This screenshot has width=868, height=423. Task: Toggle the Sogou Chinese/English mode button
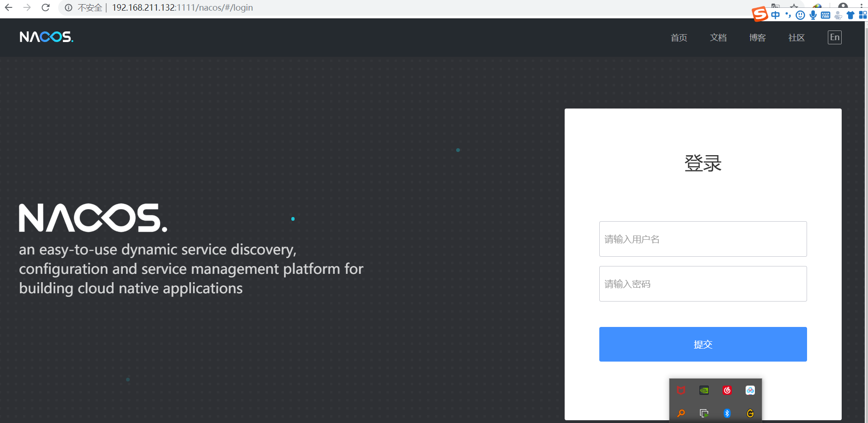pyautogui.click(x=776, y=15)
